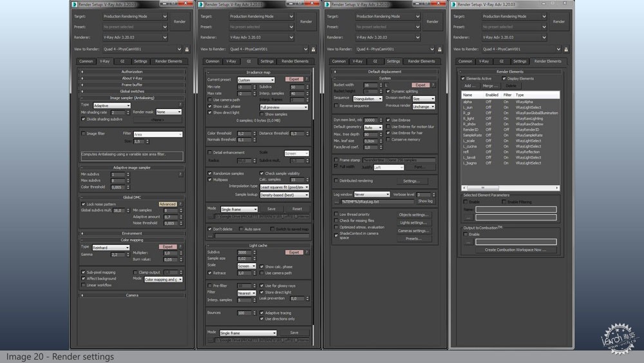Click Reset button in Irradiance map Mode
The height and width of the screenshot is (363, 644).
pyautogui.click(x=297, y=209)
